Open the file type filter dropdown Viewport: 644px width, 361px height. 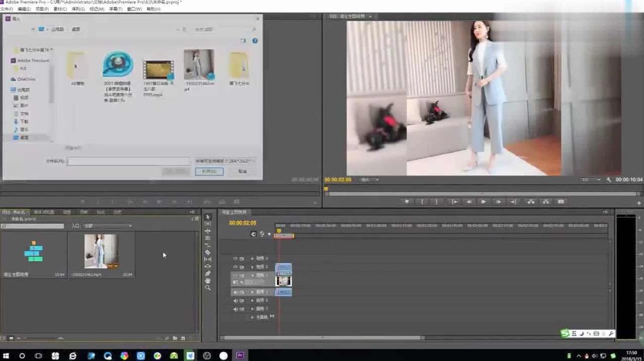point(226,161)
